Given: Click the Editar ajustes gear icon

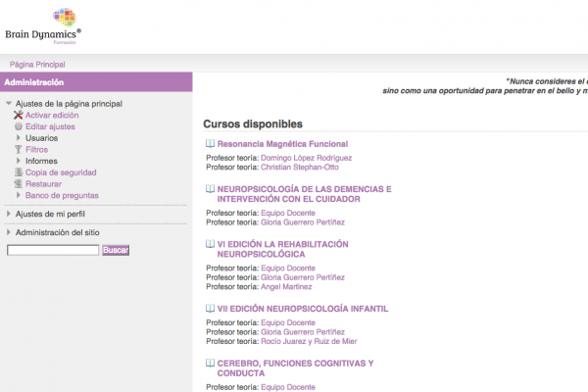Looking at the screenshot, I should point(18,127).
